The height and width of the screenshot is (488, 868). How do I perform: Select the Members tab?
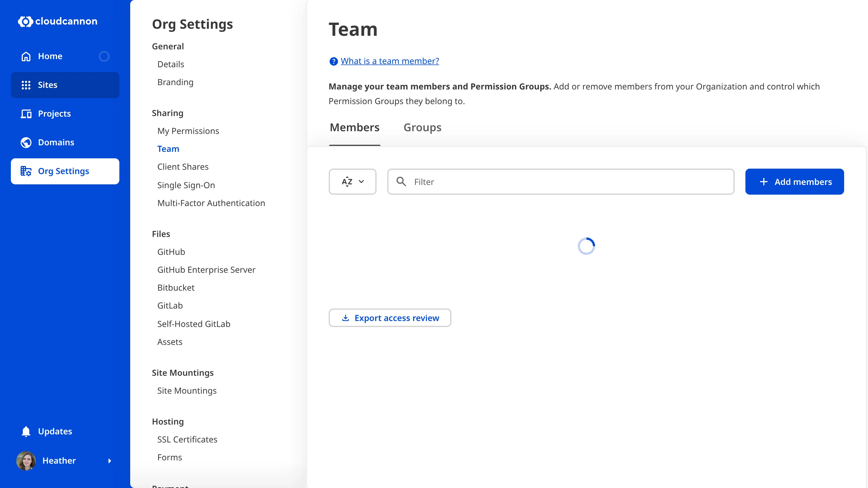(355, 128)
